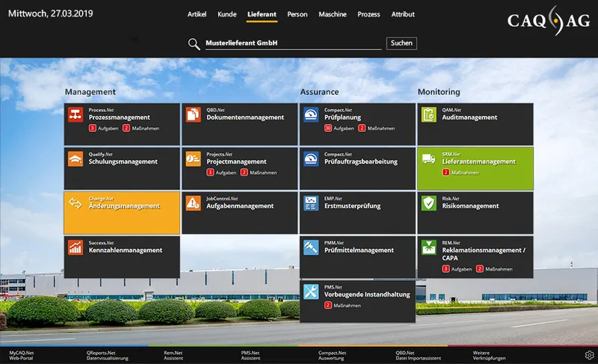Click the date Mittwoch, 27.03.2019
This screenshot has width=598, height=364.
50,13
